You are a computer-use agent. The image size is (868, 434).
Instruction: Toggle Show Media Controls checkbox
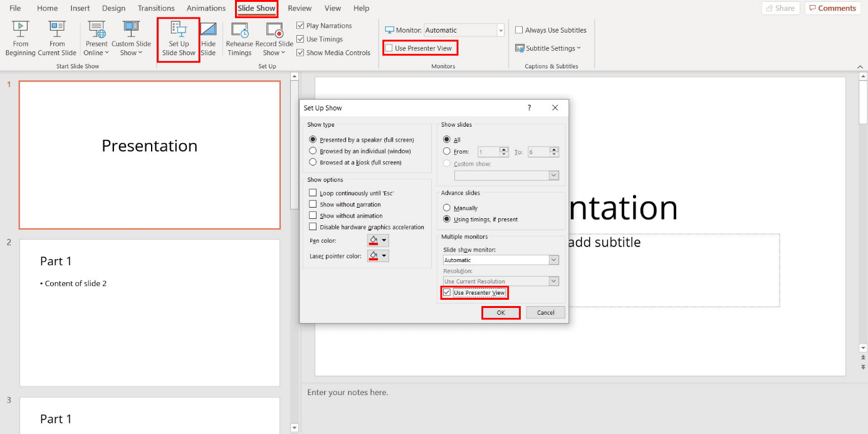click(x=300, y=53)
